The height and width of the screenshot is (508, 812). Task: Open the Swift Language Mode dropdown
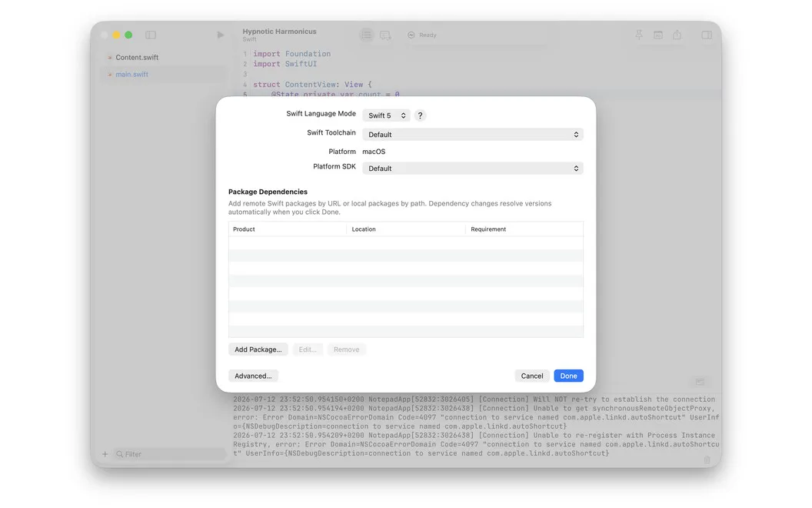(386, 115)
